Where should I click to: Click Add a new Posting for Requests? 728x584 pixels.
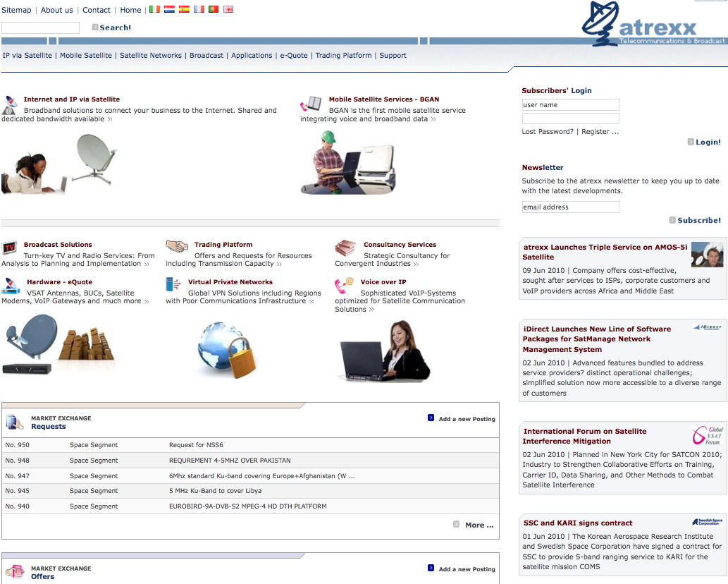click(467, 419)
